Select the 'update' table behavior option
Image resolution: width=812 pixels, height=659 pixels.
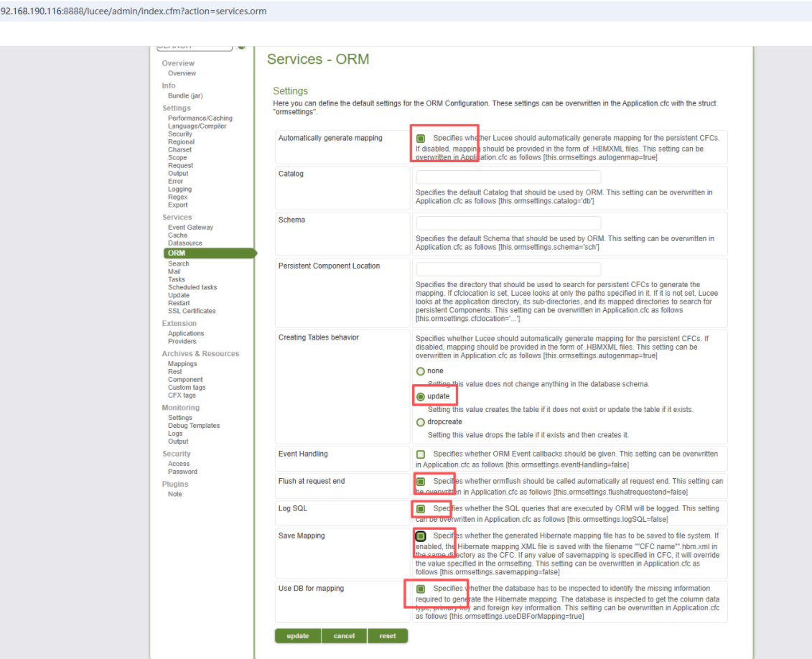coord(421,396)
